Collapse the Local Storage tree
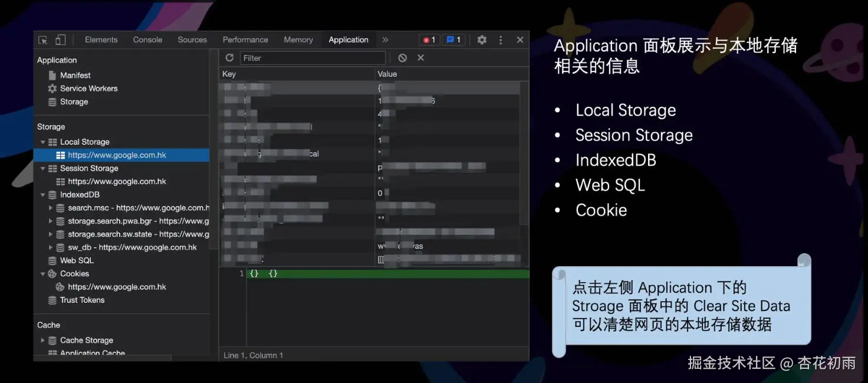This screenshot has width=868, height=383. coord(42,142)
